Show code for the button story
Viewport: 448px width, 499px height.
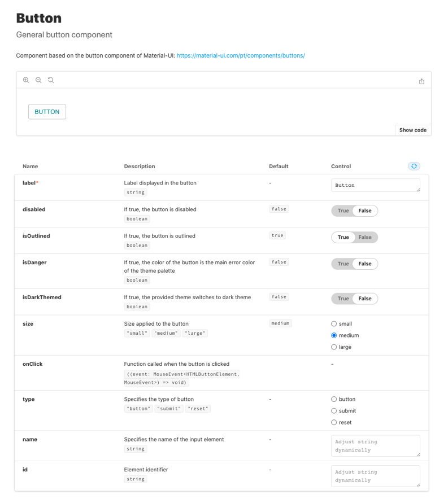[x=413, y=130]
